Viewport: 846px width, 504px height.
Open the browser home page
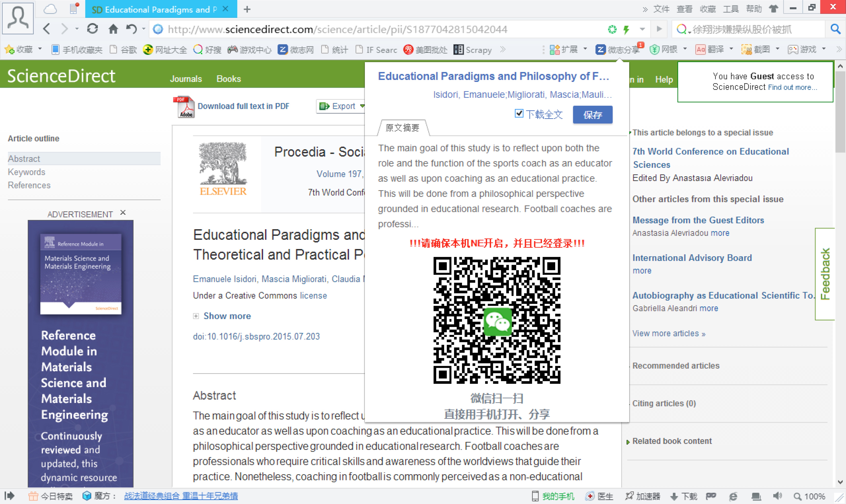[113, 29]
